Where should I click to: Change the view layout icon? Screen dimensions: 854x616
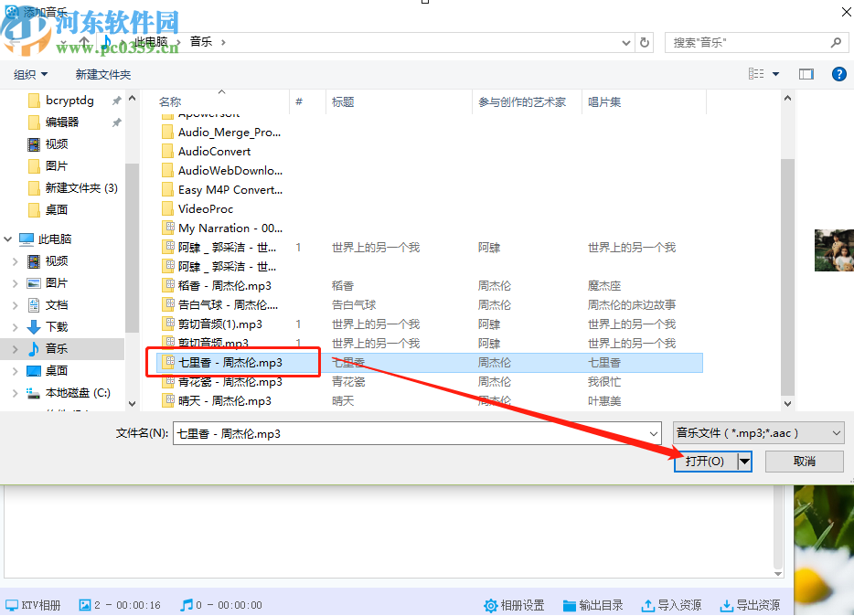pyautogui.click(x=756, y=74)
